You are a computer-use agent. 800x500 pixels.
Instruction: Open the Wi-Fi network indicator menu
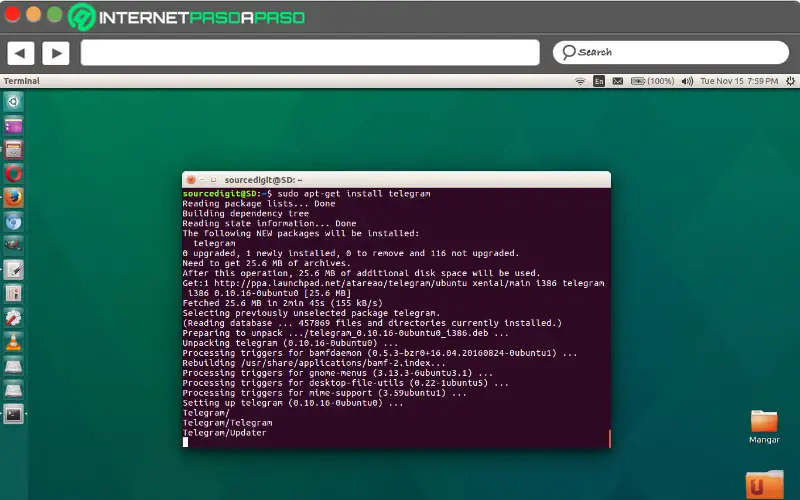point(580,81)
